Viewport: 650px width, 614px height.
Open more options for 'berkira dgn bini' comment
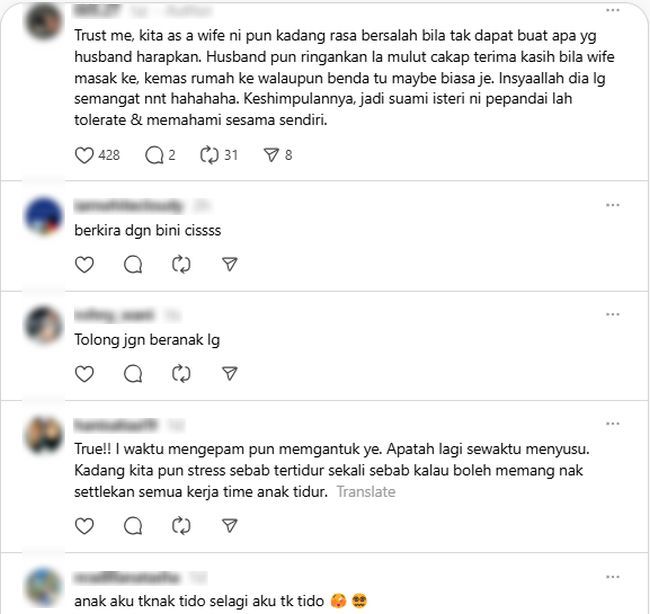[612, 205]
